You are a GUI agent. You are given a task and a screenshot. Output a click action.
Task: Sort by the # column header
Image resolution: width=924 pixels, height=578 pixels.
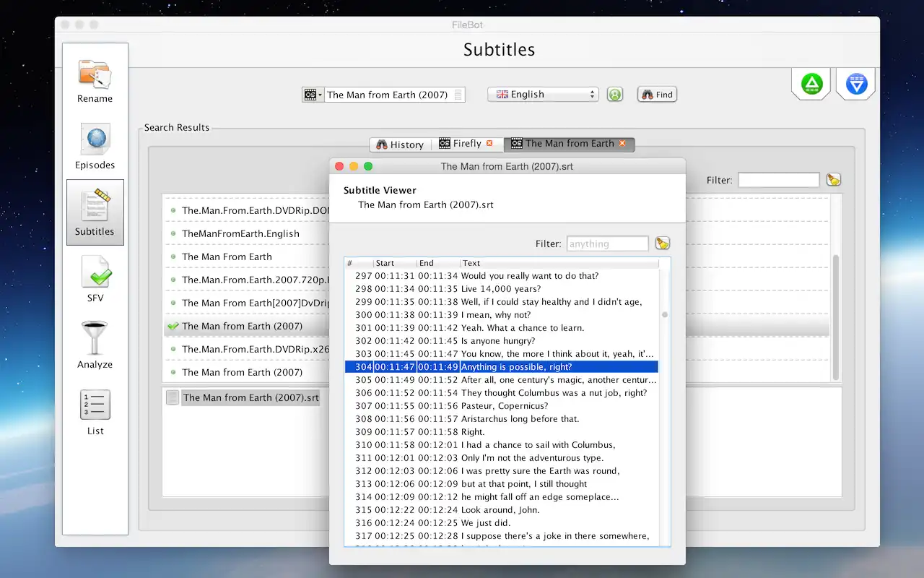point(359,263)
